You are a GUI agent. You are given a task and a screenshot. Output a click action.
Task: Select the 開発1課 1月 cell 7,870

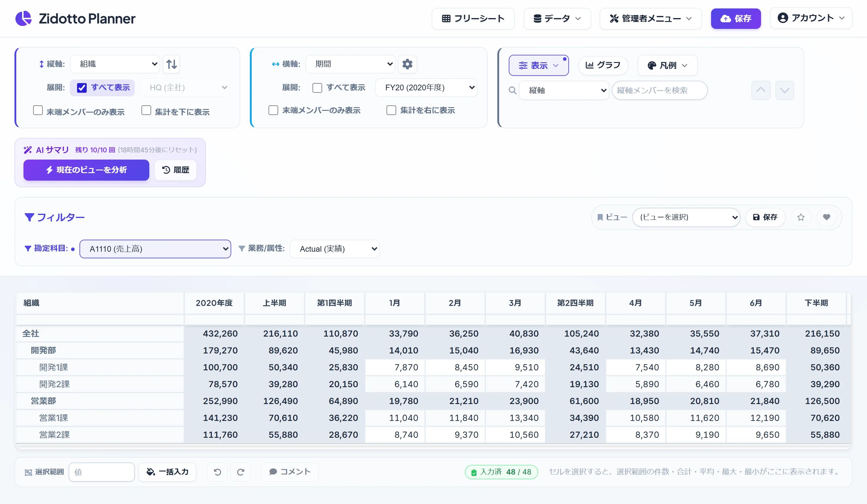(395, 367)
